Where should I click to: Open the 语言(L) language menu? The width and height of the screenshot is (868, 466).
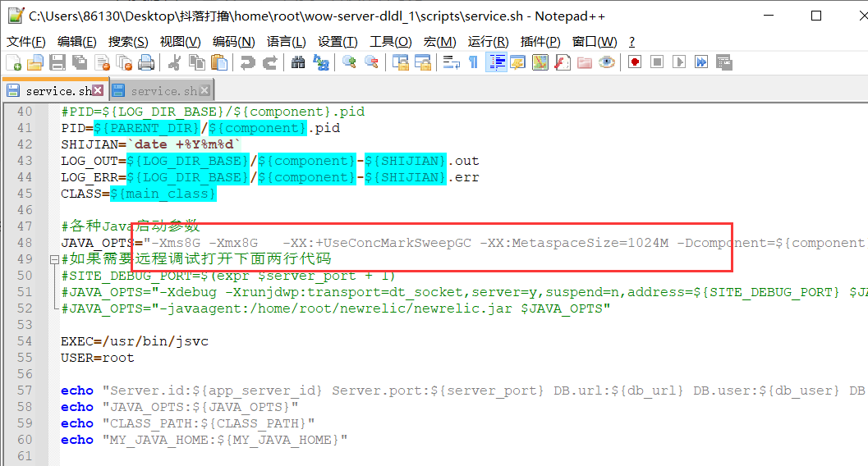(286, 42)
